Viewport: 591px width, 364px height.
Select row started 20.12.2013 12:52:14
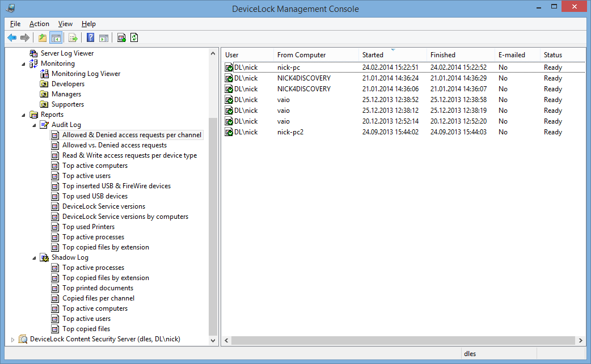coord(403,121)
